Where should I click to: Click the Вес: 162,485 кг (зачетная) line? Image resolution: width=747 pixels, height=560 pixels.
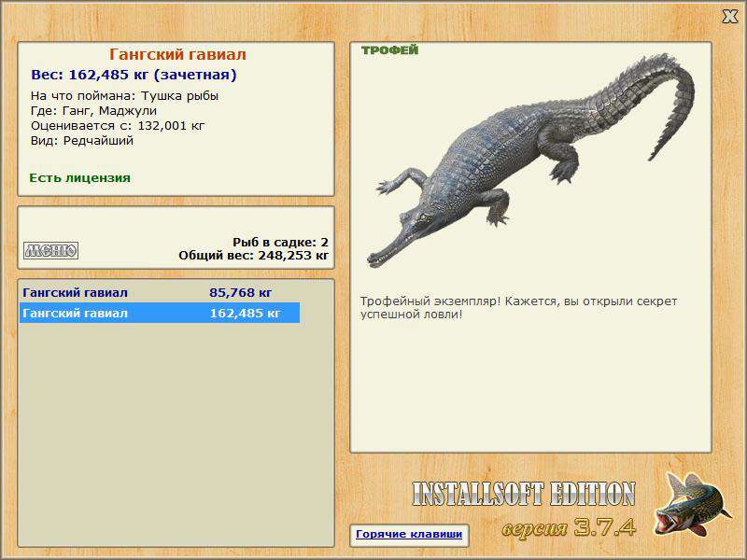click(x=134, y=75)
